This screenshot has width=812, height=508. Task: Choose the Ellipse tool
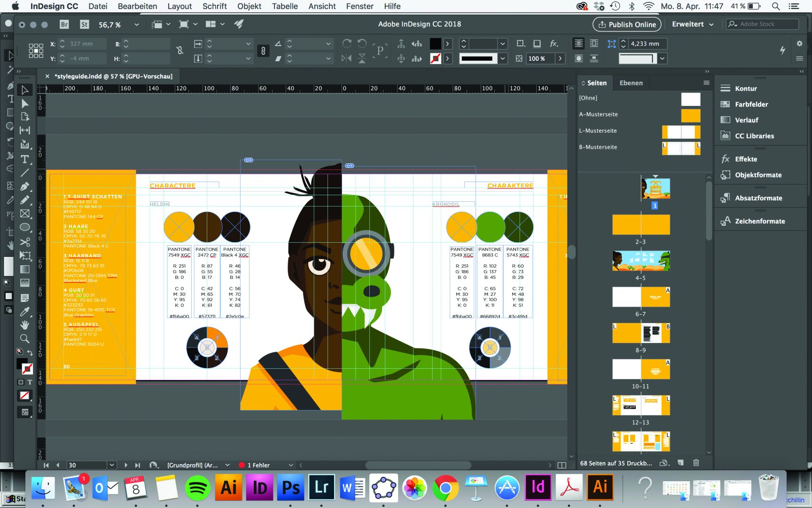point(24,227)
